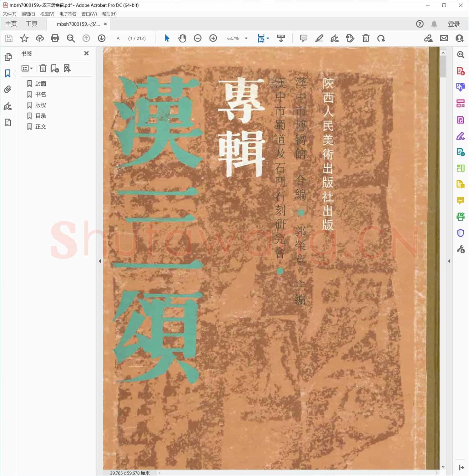
Task: Open the Comment tool from the right pane
Action: click(460, 201)
